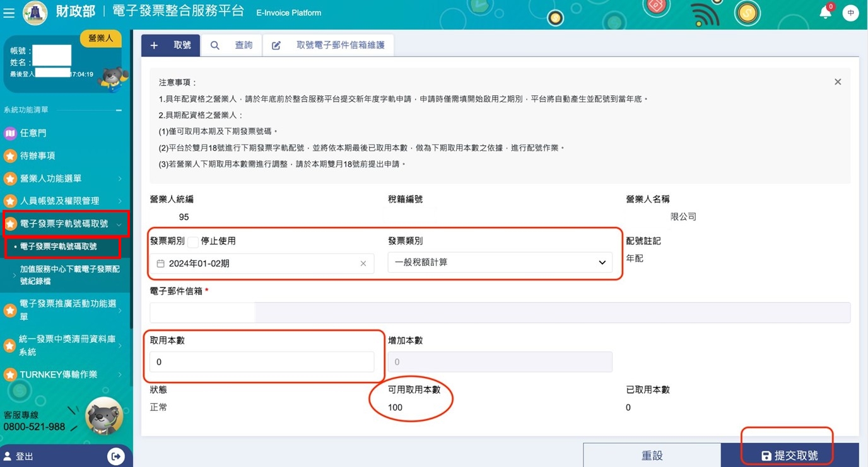Click the 提交取號 submit button
868x467 pixels.
click(x=789, y=455)
